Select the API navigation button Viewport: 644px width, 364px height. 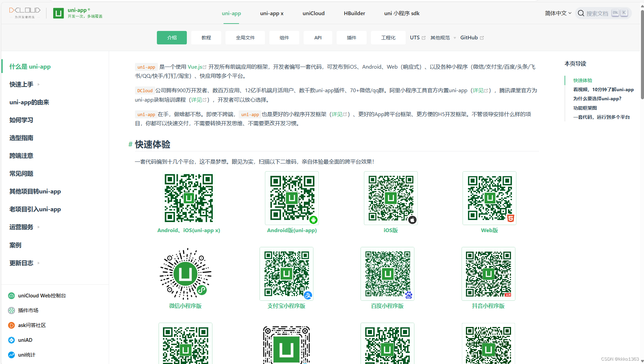(318, 38)
